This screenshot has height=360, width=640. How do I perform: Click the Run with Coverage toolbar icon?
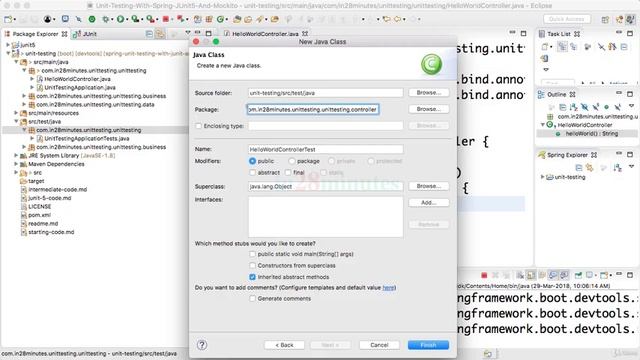(135, 19)
